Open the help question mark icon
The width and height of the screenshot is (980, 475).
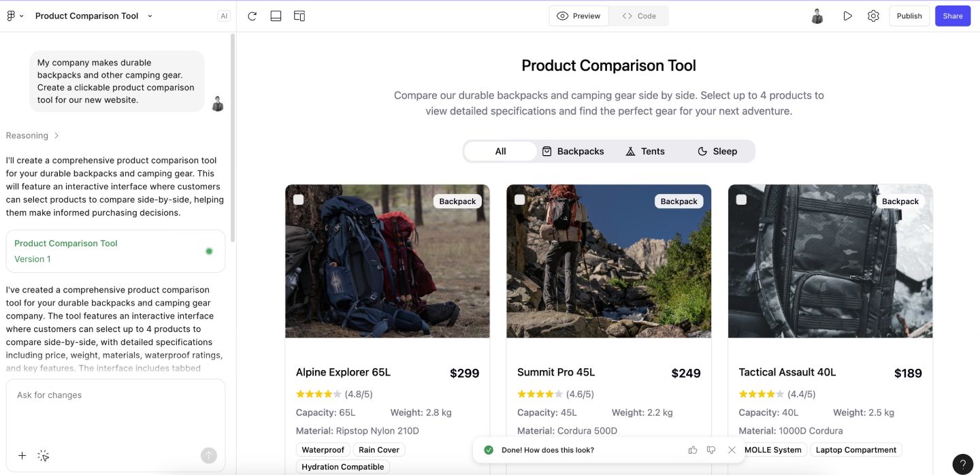[x=962, y=463]
